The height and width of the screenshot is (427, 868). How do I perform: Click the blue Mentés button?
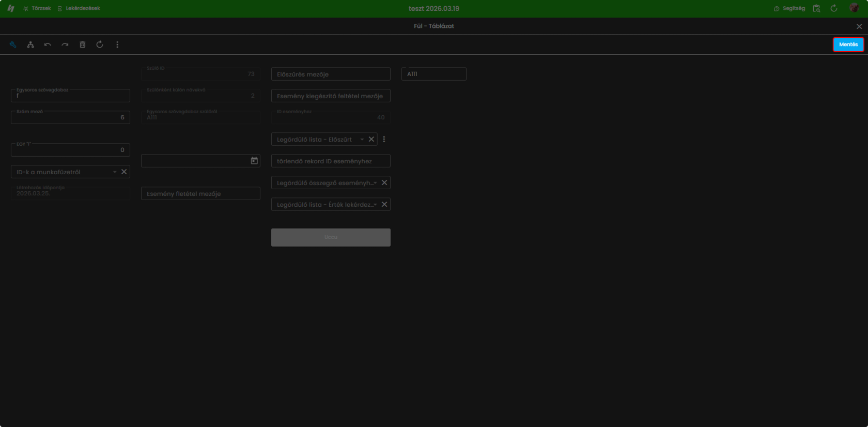click(x=848, y=44)
